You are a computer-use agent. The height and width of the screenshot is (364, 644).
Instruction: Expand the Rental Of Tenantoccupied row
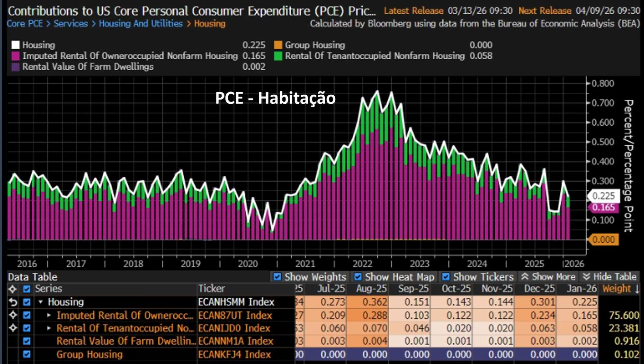click(x=50, y=328)
